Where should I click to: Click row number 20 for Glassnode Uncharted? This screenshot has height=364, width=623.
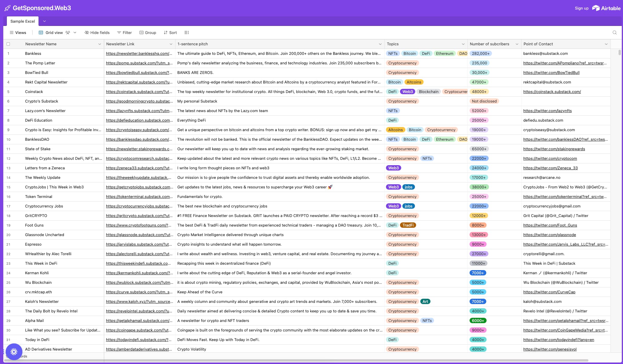click(x=8, y=235)
